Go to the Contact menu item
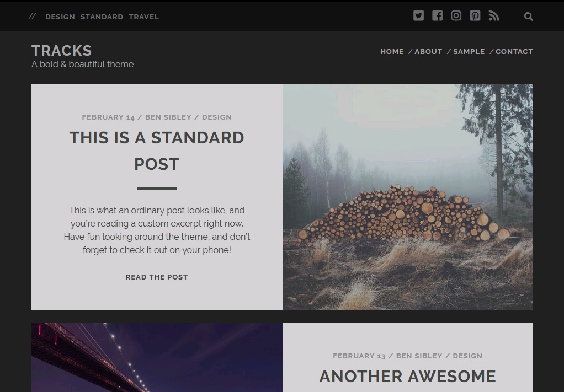564x392 pixels. pos(514,52)
